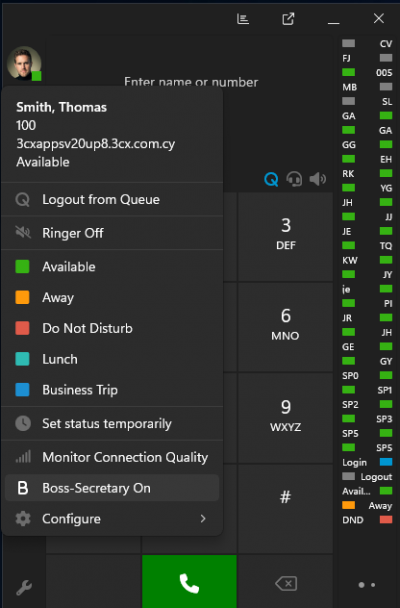Click the Away shortcut in side panel
Viewport: 400px width, 608px height.
coord(367,506)
